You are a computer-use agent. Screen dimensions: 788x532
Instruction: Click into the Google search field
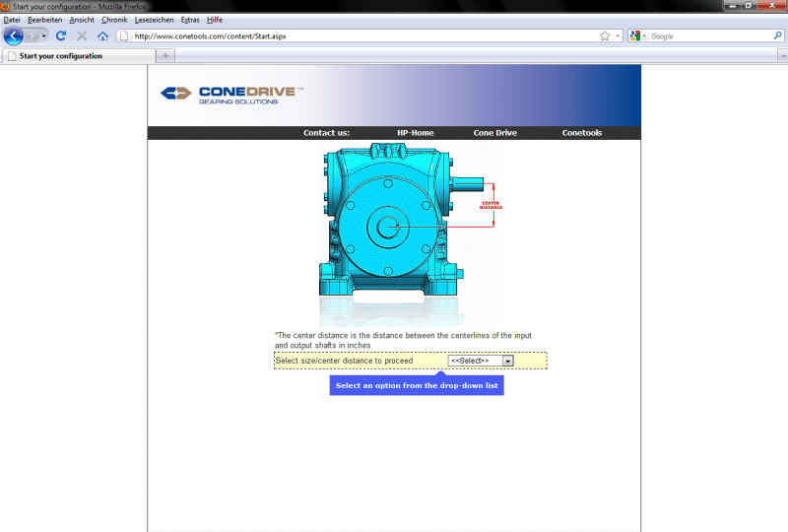pos(710,36)
